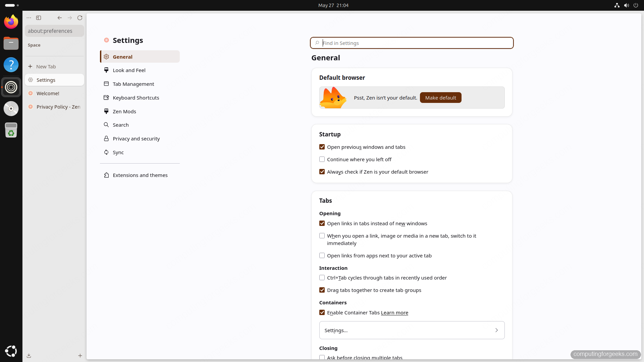The image size is (644, 362).
Task: Enable Open links from apps next to active tab
Action: tap(322, 255)
